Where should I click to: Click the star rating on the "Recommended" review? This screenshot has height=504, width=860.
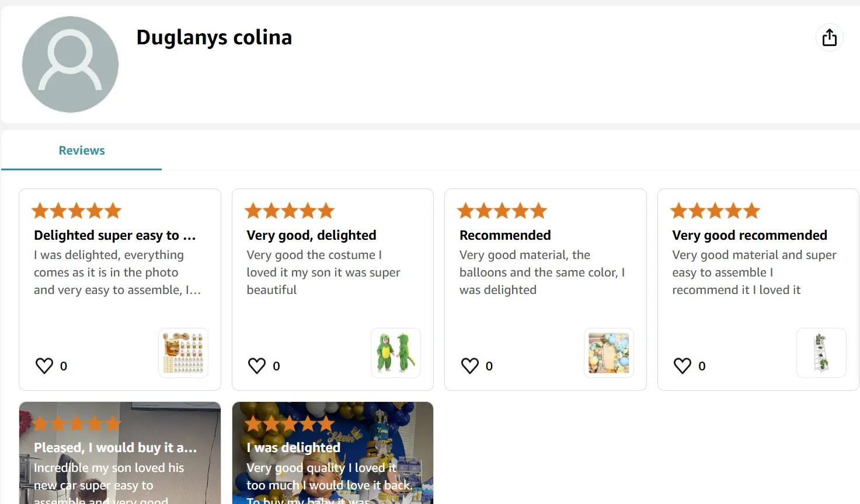(502, 211)
